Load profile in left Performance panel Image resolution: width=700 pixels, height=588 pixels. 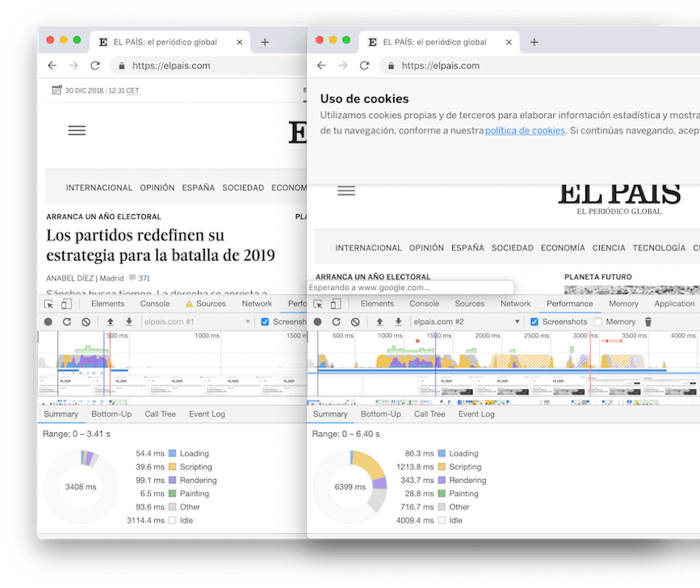(111, 321)
